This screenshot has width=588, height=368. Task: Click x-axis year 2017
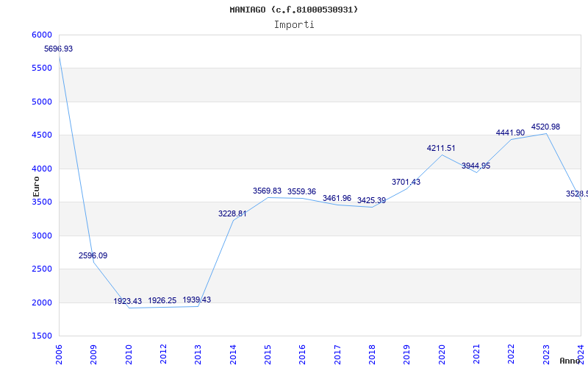pos(337,355)
